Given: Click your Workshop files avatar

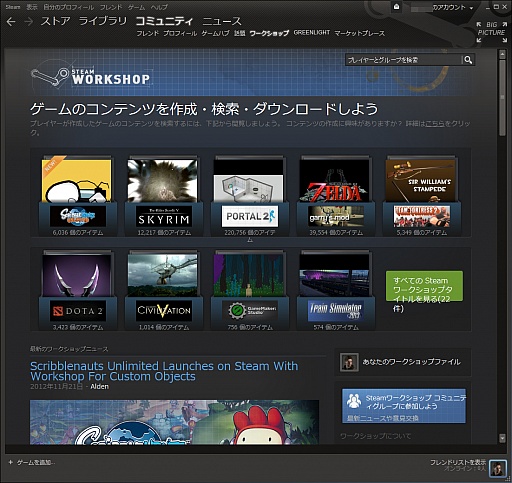Looking at the screenshot, I should [349, 362].
